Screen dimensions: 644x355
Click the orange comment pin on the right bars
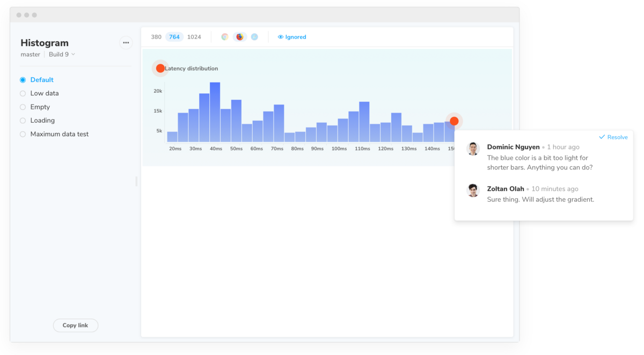[x=454, y=121]
